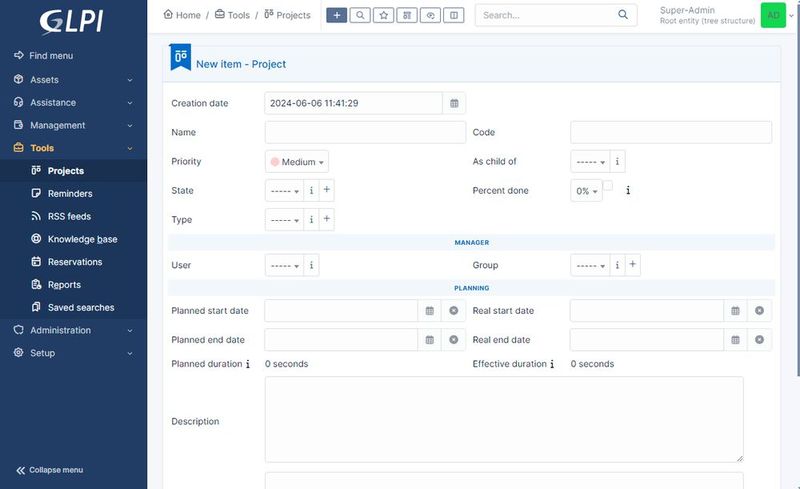Viewport: 800px width, 489px height.
Task: Collapse the Tools menu
Action: click(73, 148)
